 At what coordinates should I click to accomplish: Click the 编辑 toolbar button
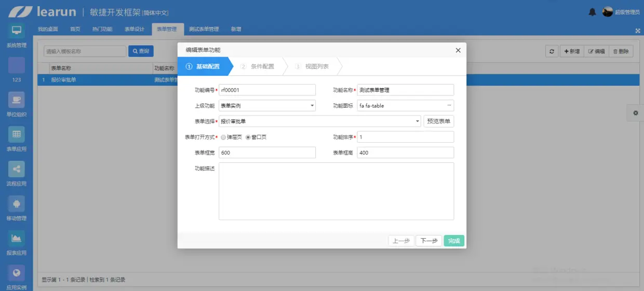tap(596, 51)
